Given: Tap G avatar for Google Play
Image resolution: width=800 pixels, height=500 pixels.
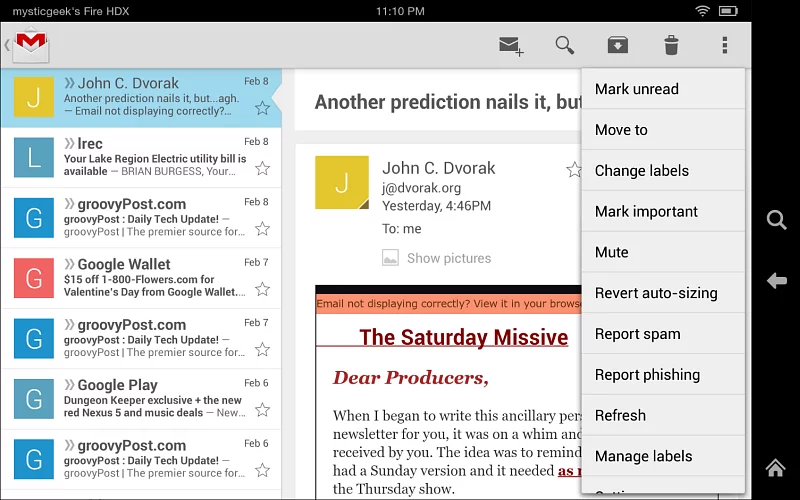Looking at the screenshot, I should (34, 399).
